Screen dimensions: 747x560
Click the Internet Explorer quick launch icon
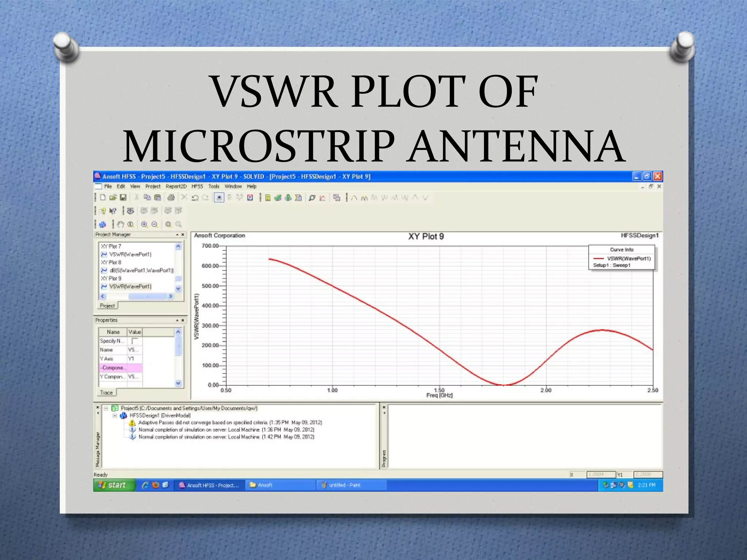145,485
